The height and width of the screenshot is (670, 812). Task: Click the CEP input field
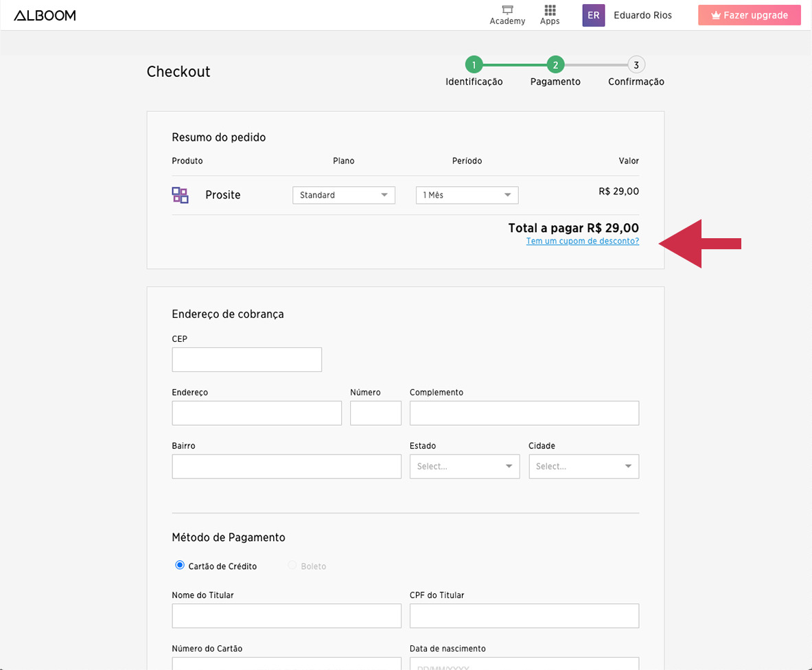pos(246,360)
